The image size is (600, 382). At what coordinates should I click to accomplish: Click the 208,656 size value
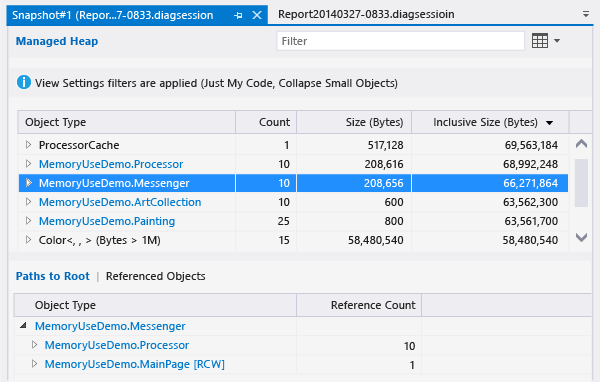(383, 183)
